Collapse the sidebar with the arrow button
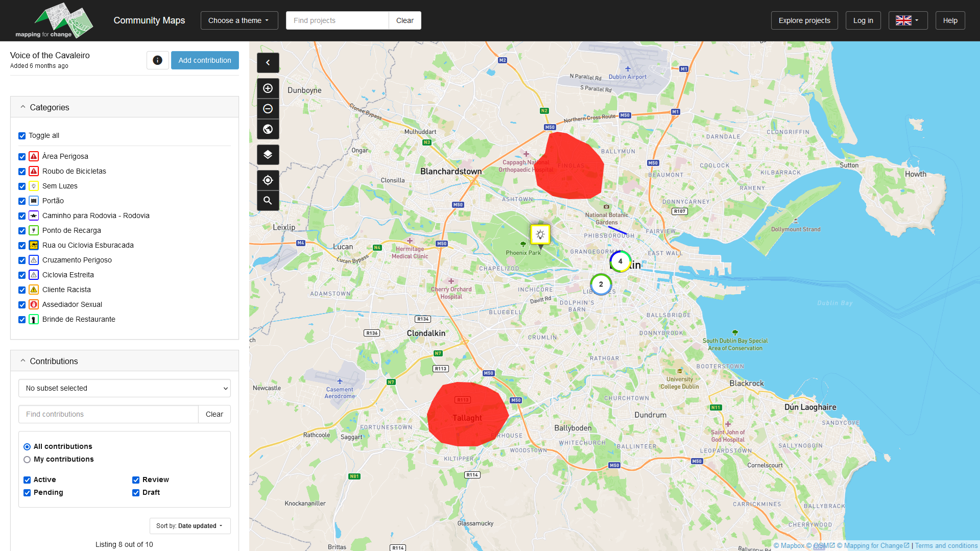This screenshot has height=551, width=980. click(268, 63)
